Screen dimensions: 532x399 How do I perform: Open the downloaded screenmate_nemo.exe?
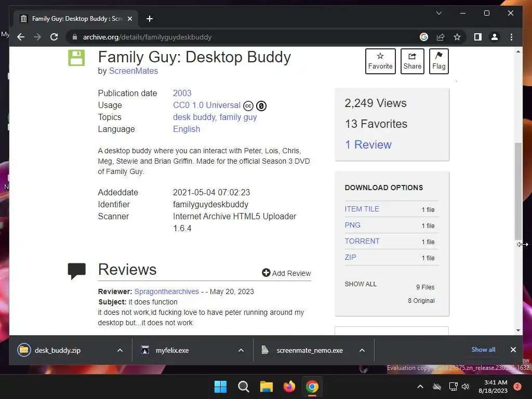click(310, 350)
